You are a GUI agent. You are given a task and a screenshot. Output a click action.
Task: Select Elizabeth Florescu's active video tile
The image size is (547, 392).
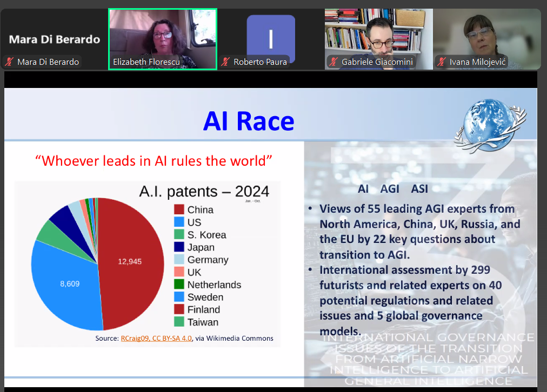[163, 32]
